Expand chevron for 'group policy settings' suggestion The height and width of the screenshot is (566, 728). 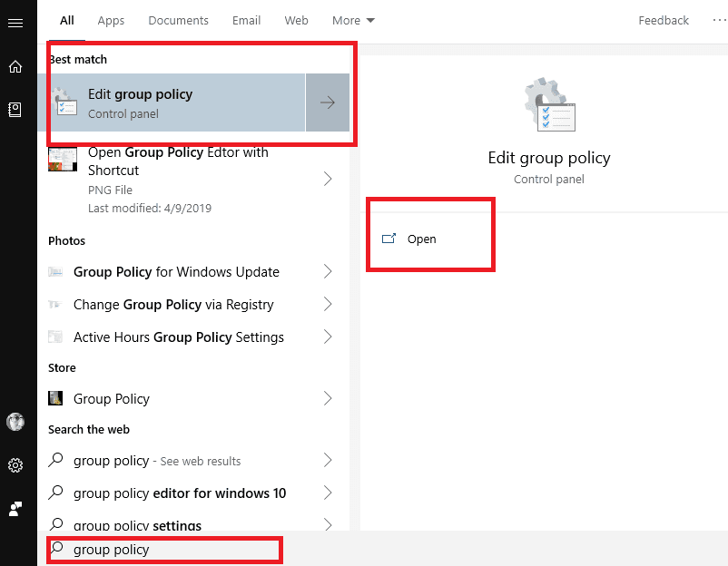coord(328,524)
